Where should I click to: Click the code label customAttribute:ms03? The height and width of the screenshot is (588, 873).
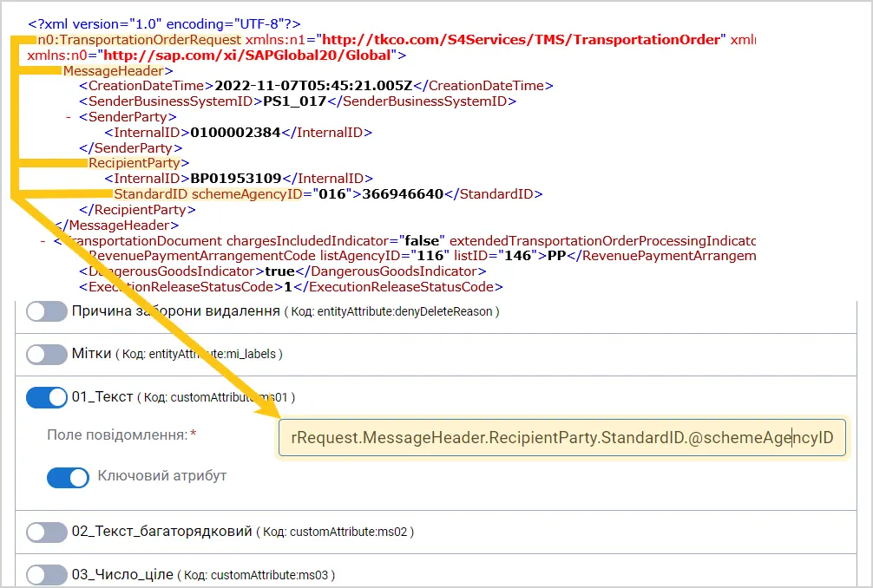(270, 575)
